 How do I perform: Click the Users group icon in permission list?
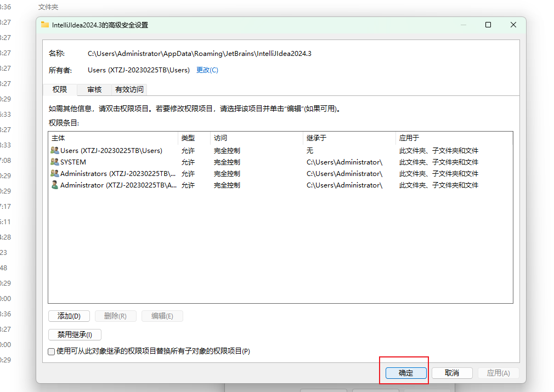[55, 150]
